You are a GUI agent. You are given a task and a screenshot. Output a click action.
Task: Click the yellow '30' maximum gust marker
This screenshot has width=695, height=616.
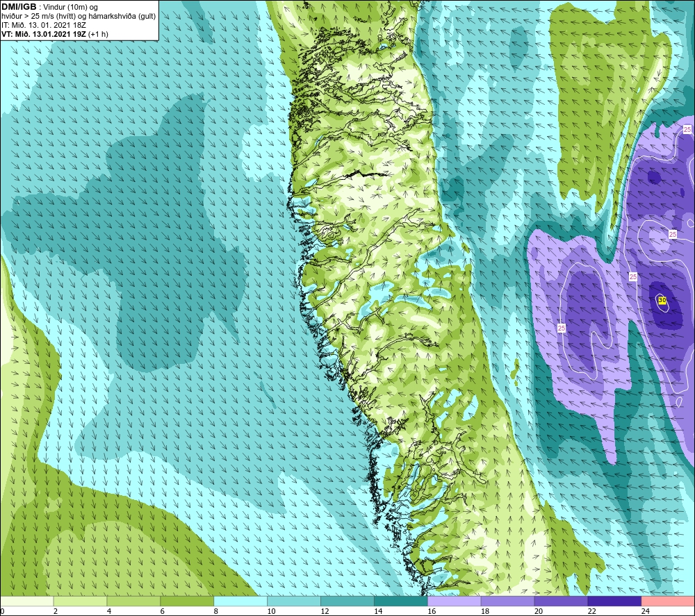click(x=662, y=300)
